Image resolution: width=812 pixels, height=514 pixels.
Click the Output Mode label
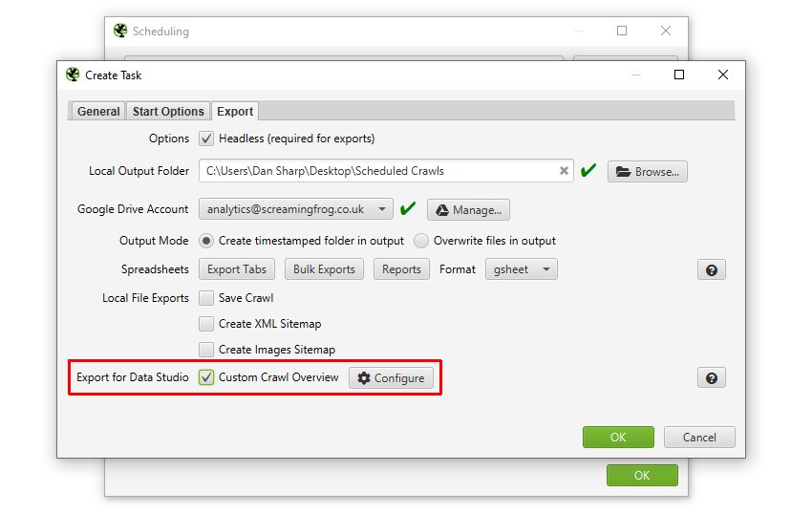(x=154, y=241)
